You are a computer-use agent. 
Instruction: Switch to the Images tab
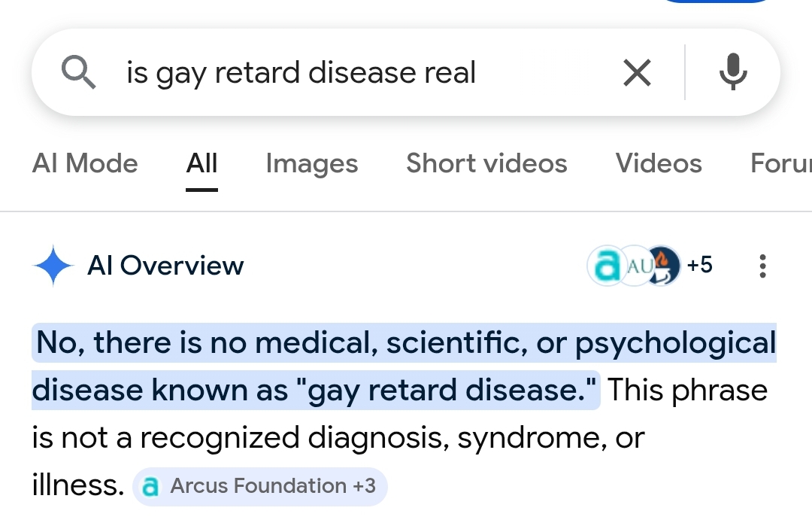pyautogui.click(x=311, y=164)
